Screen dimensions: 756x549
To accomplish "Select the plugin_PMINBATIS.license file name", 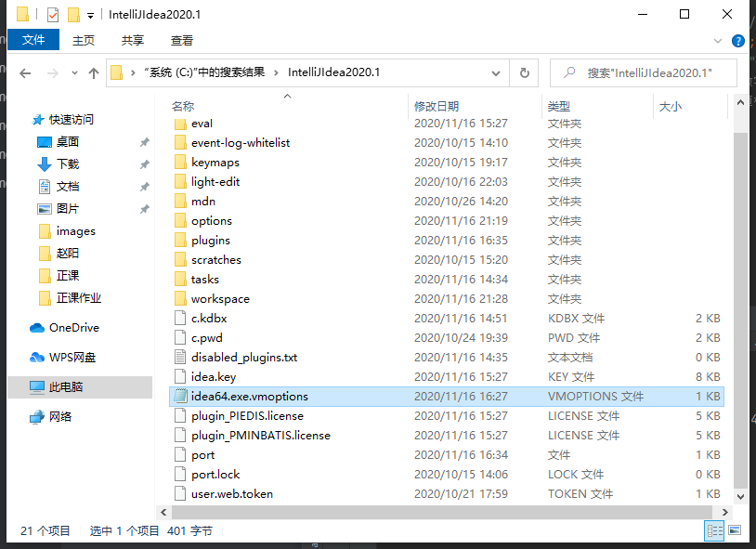I will point(261,435).
